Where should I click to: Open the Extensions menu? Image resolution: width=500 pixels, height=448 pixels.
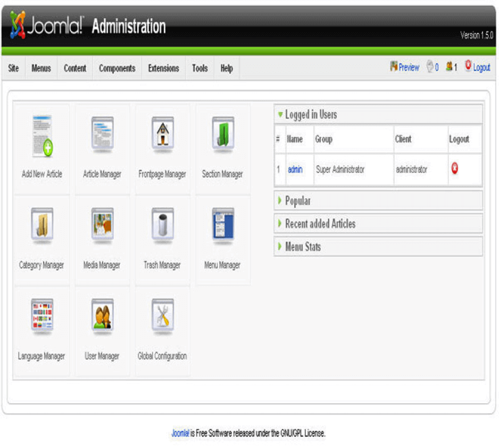pyautogui.click(x=164, y=68)
